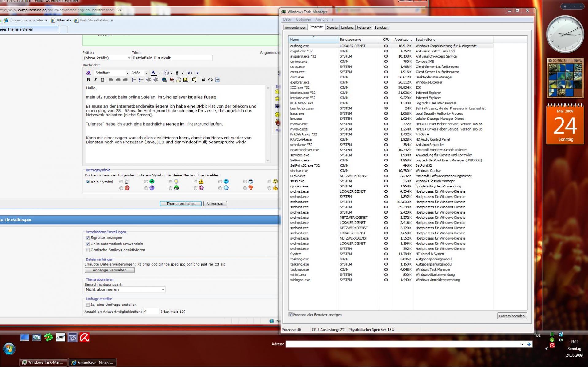Expand the Adresse bar dropdown in the taskbar

(522, 344)
